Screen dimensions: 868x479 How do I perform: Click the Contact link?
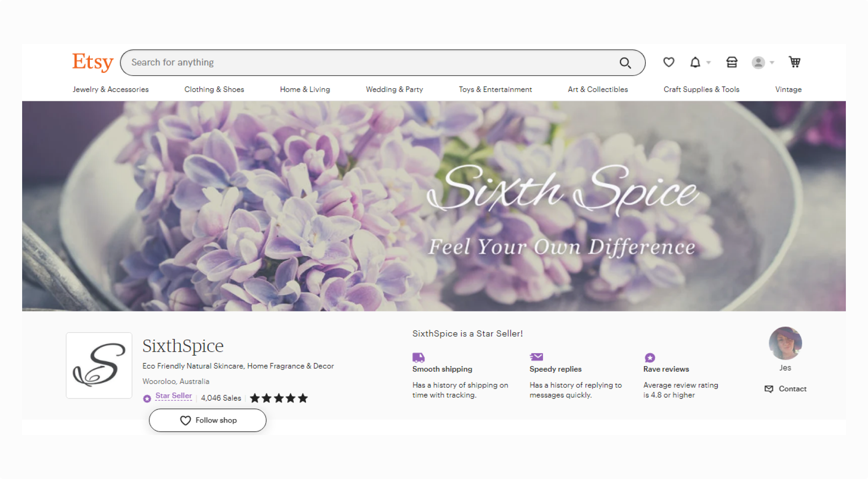pyautogui.click(x=792, y=389)
